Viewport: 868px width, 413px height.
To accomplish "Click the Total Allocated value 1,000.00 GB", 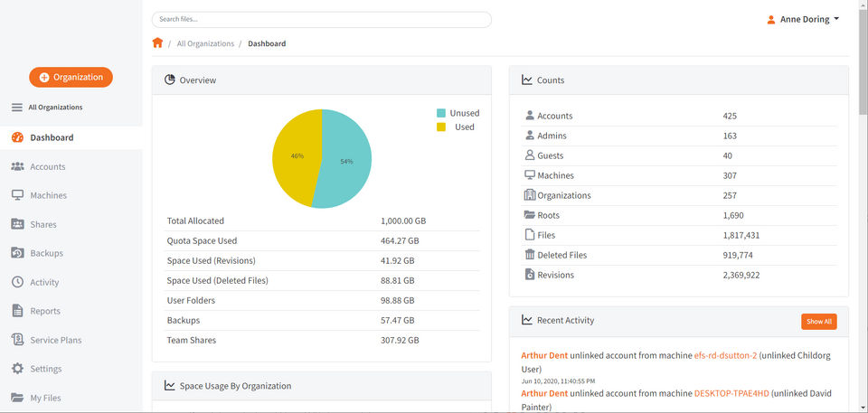I will point(403,221).
